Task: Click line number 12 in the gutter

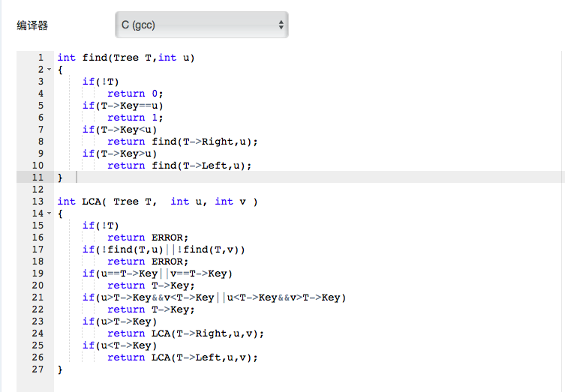Action: [38, 190]
